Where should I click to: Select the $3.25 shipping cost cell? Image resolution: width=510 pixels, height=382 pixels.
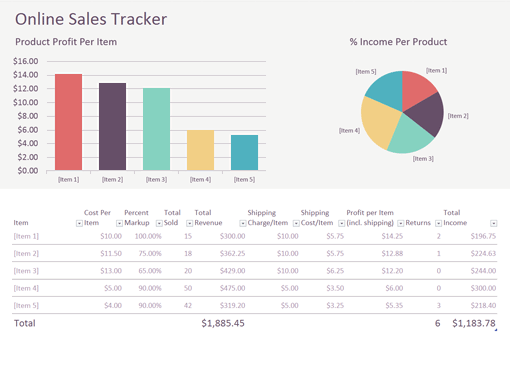click(335, 306)
